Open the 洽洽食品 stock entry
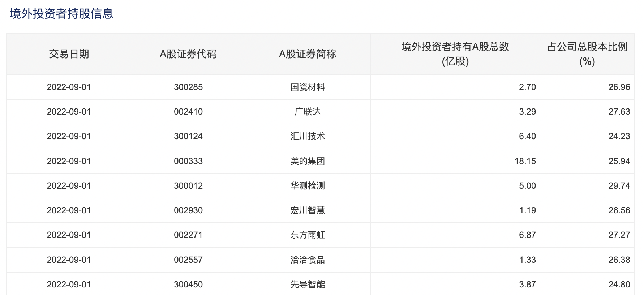 [x=308, y=260]
